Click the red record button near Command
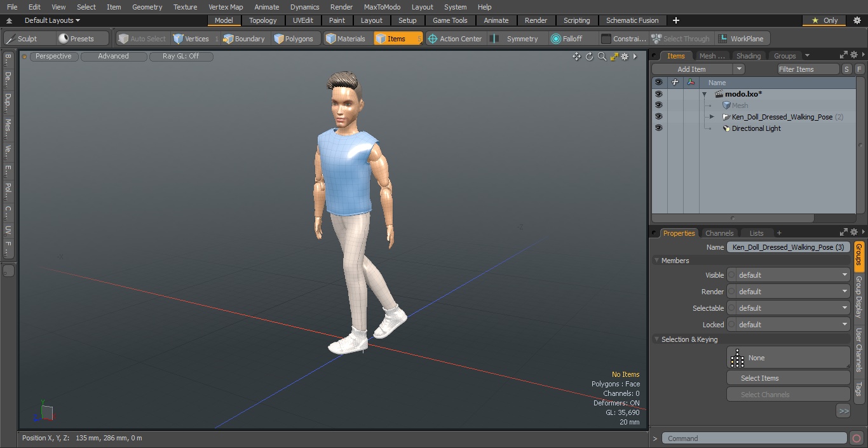 pyautogui.click(x=856, y=438)
